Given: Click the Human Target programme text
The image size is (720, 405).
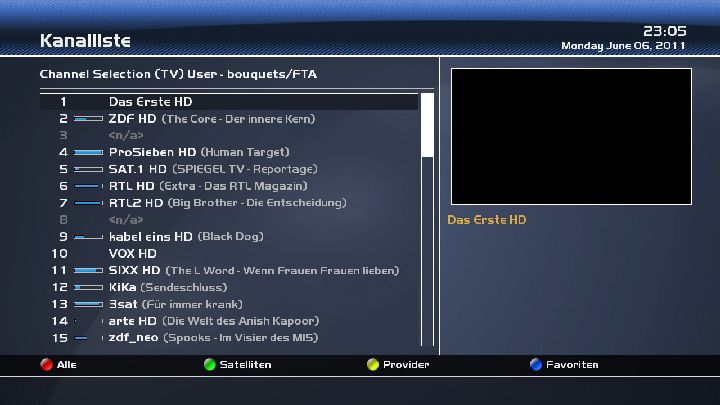Looking at the screenshot, I should coord(245,152).
